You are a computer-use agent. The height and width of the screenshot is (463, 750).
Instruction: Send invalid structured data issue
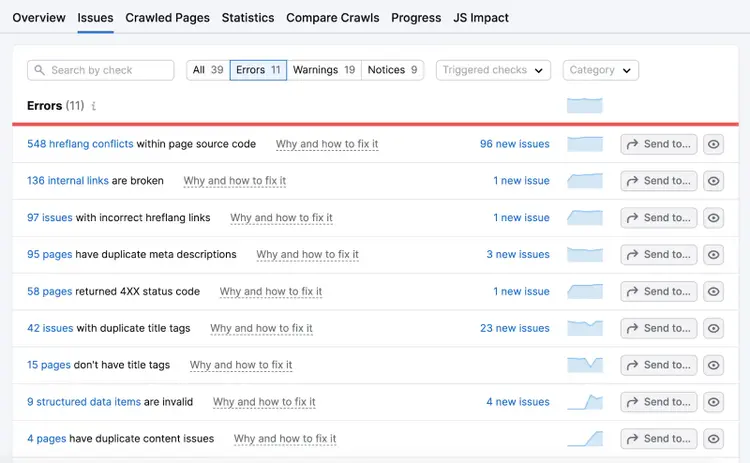click(x=659, y=402)
